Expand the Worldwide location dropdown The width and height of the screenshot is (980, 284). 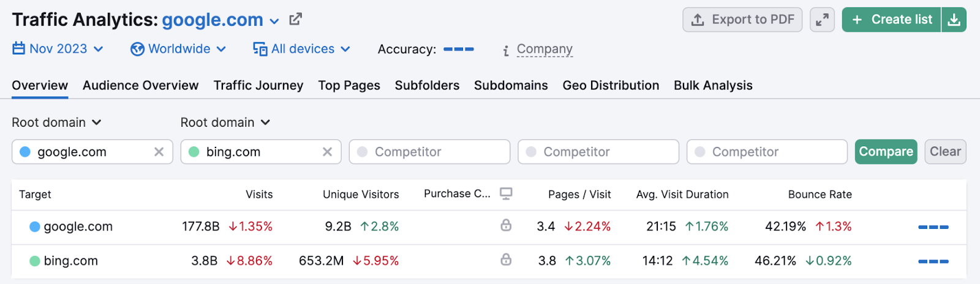click(179, 49)
